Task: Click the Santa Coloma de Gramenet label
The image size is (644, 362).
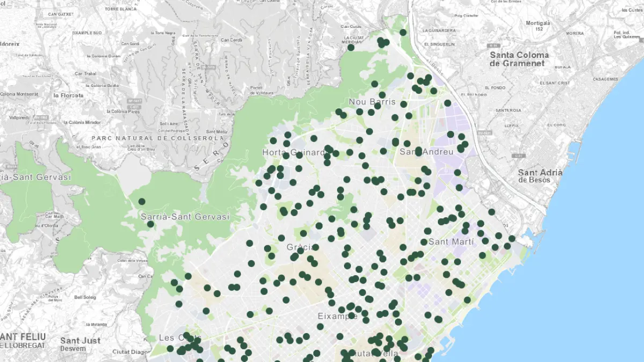Action: (x=519, y=59)
